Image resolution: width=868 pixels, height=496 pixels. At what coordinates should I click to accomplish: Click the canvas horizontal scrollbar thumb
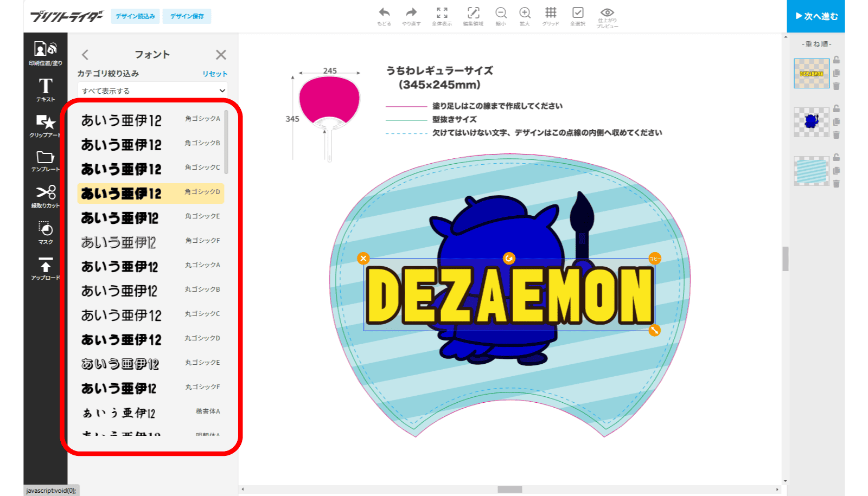(x=510, y=489)
